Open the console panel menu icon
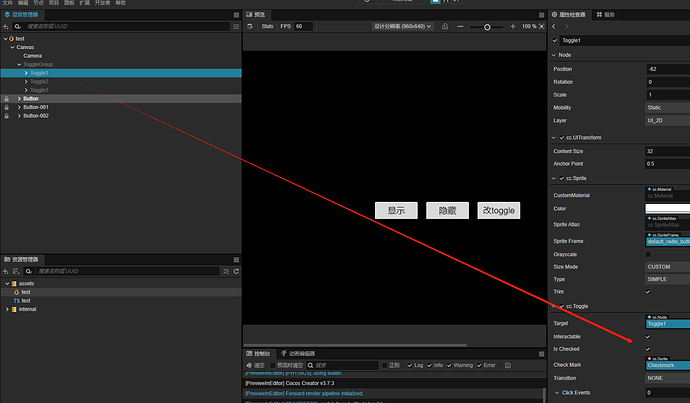The image size is (690, 403). 542,354
